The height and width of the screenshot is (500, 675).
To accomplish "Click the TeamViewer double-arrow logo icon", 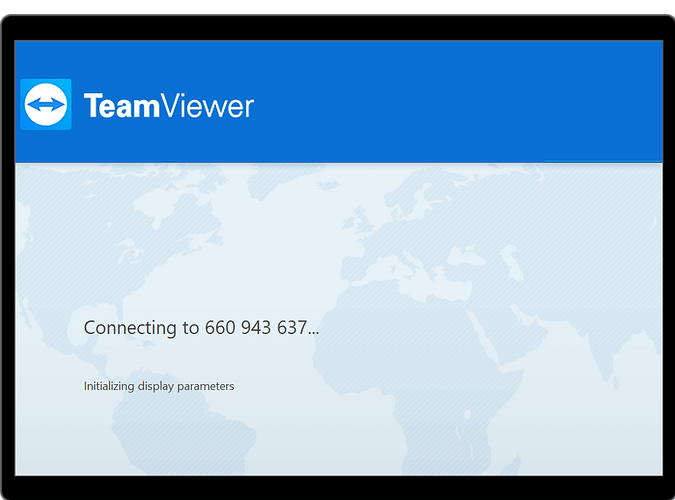I will 46,104.
